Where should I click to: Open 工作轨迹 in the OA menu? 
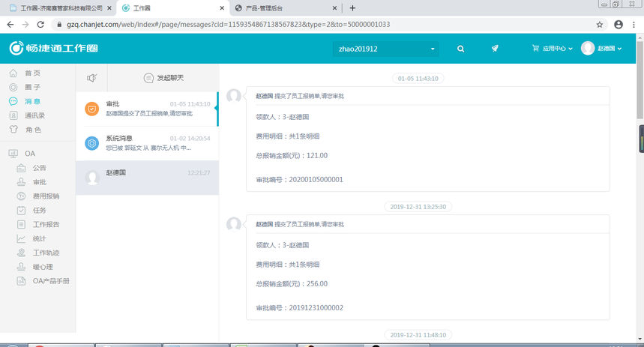[x=46, y=253]
